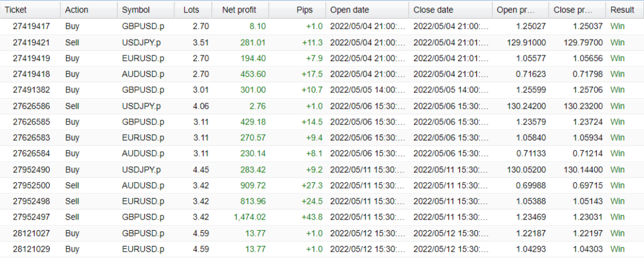This screenshot has width=644, height=261.
Task: Select ticket 27952490 USDJPY buy trade
Action: pos(31,169)
